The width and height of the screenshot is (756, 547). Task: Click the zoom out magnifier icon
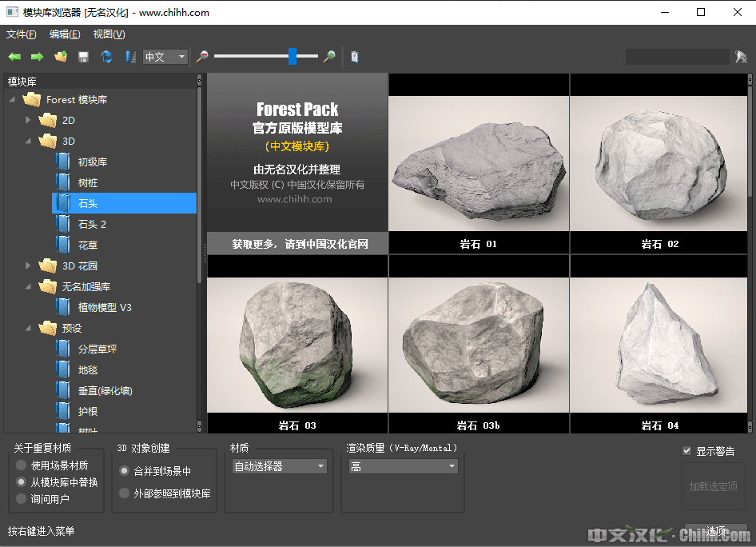pyautogui.click(x=202, y=57)
